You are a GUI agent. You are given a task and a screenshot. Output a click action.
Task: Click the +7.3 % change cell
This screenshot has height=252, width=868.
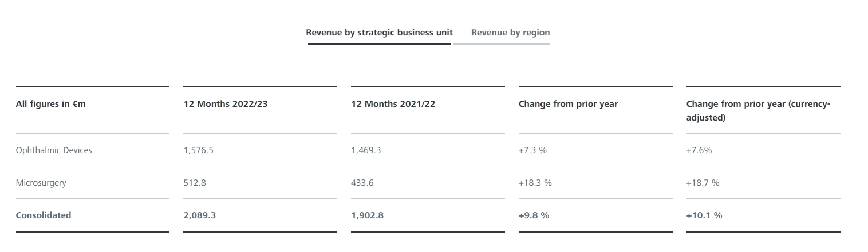click(x=532, y=150)
